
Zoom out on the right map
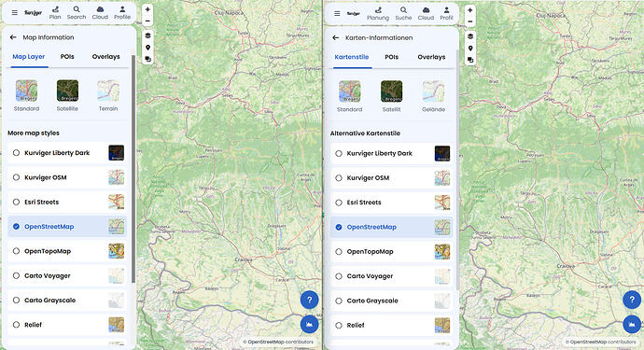pyautogui.click(x=470, y=21)
